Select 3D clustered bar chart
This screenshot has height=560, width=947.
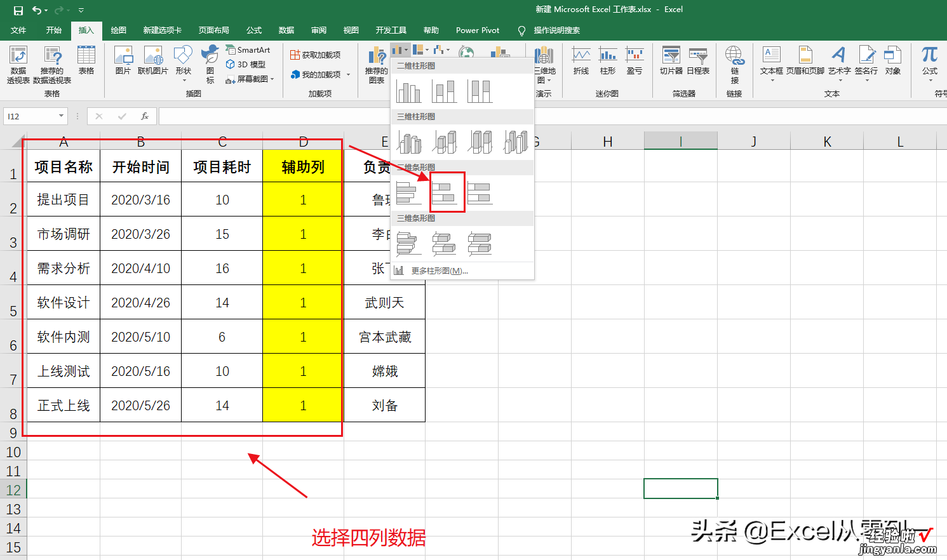click(409, 244)
